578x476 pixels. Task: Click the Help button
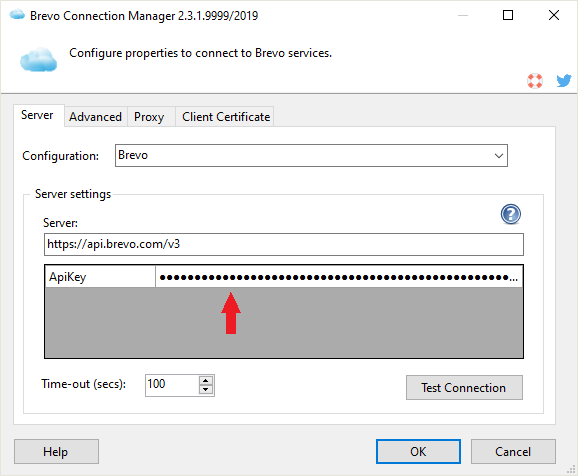(x=56, y=451)
